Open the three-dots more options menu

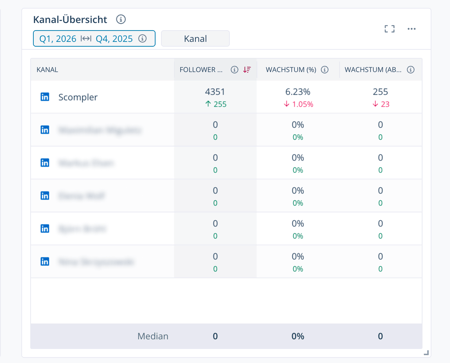(412, 29)
